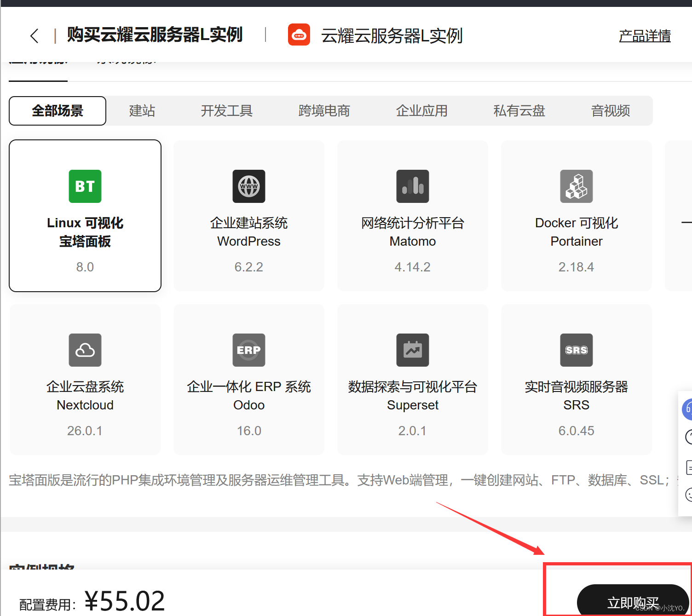Choose the Linux 可视化宝塔面板 image label

(85, 232)
